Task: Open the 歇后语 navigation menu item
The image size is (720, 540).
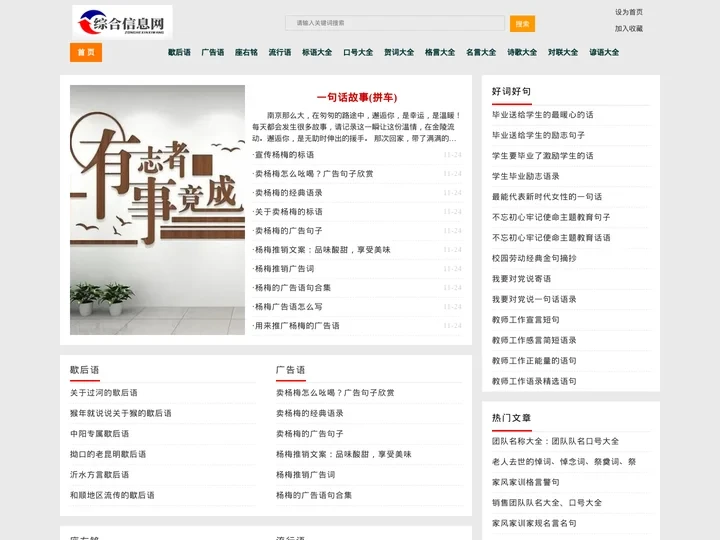Action: (179, 52)
